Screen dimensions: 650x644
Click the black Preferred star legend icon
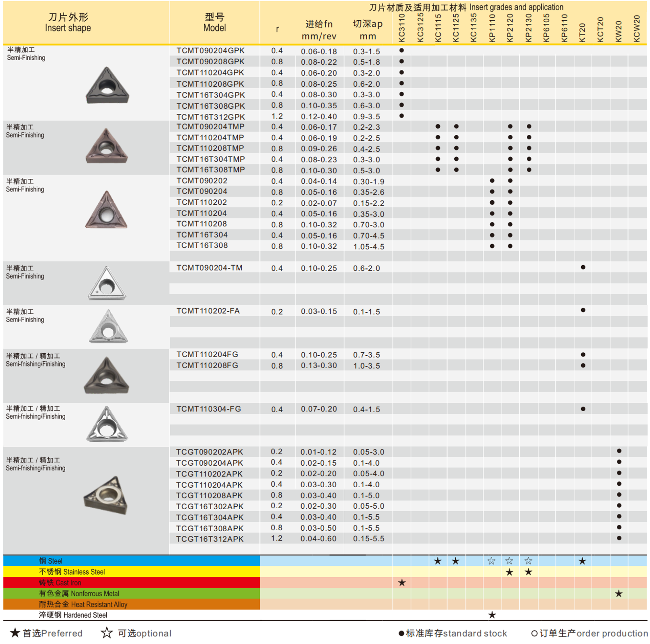pyautogui.click(x=15, y=632)
